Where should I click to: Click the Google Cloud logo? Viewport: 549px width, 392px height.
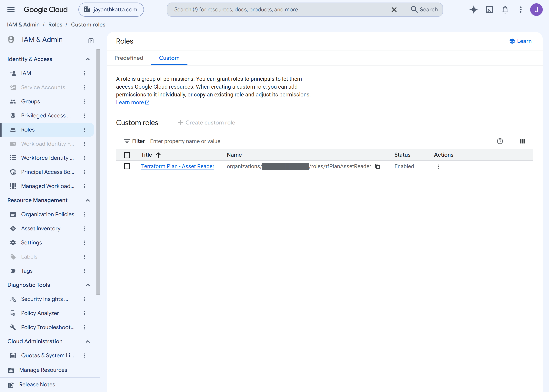[45, 10]
